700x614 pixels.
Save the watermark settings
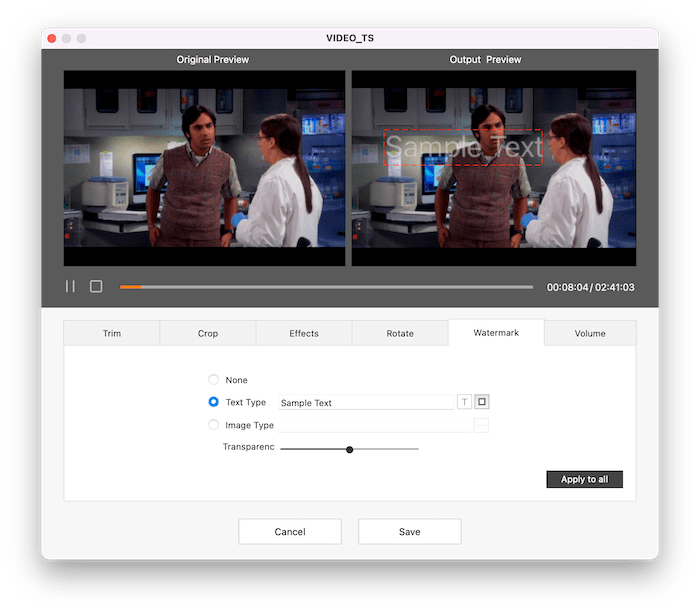pyautogui.click(x=409, y=532)
